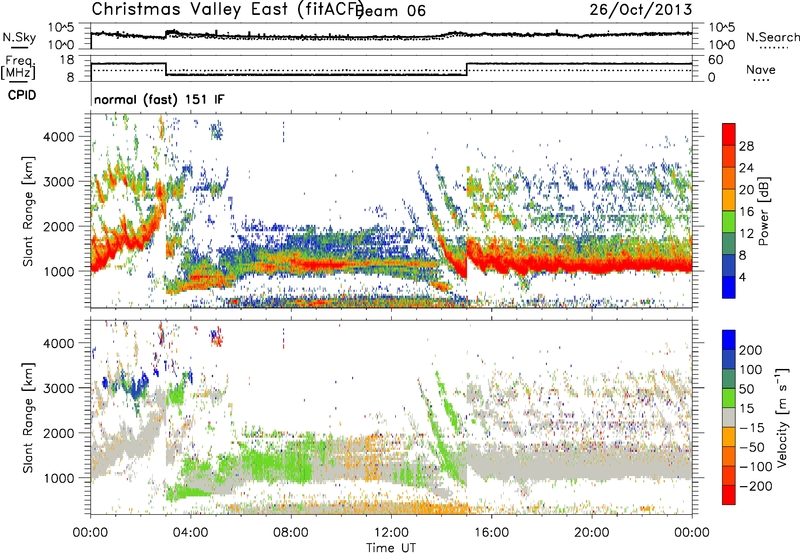This screenshot has height=554, width=800.
Task: Pick the bright blue bottom Power colorbar segment
Action: (729, 287)
